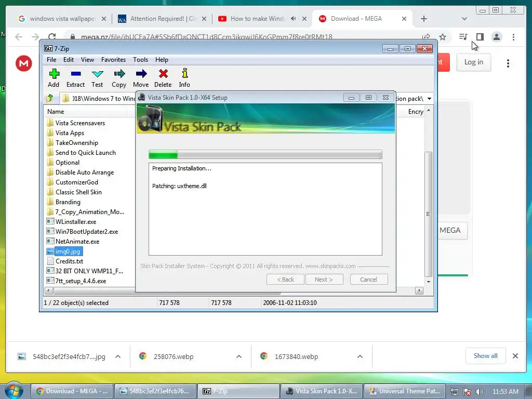Click Show all downloads
532x399 pixels.
point(486,356)
